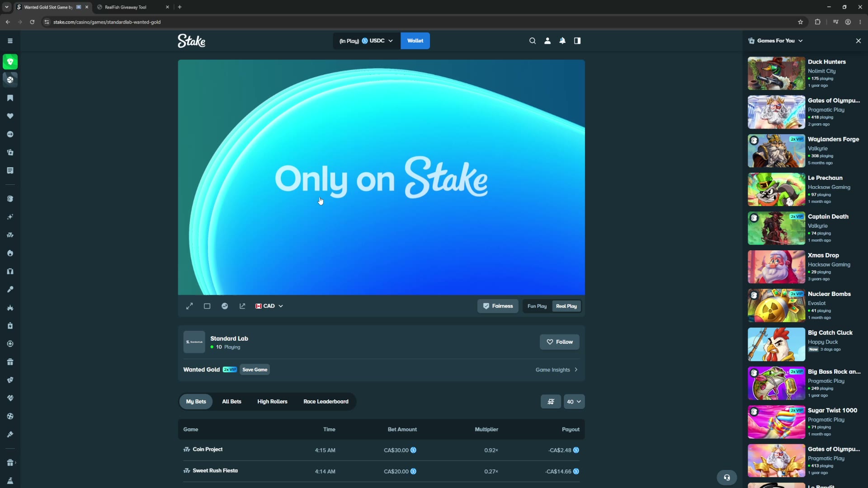
Task: Toggle the ghost mode button beside 40
Action: 551,402
